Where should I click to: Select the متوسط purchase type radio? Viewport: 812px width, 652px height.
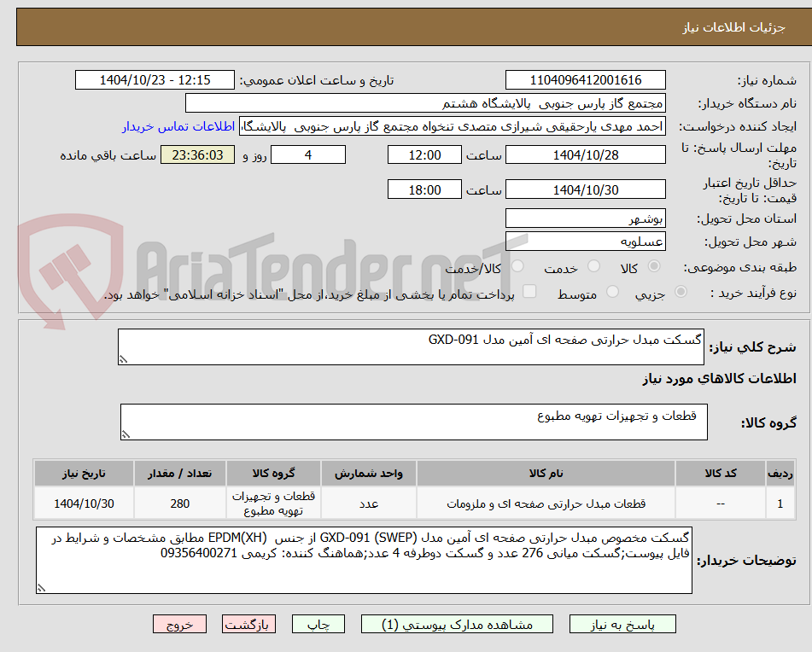pyautogui.click(x=612, y=292)
